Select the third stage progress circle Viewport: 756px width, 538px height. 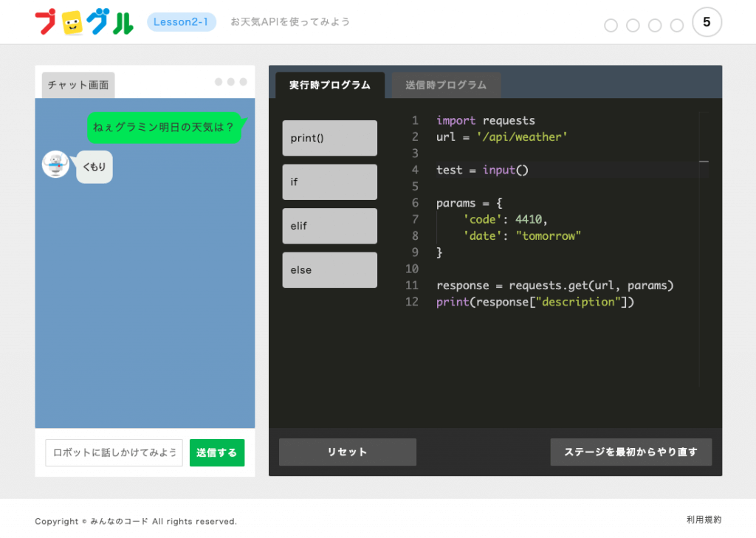pos(655,26)
